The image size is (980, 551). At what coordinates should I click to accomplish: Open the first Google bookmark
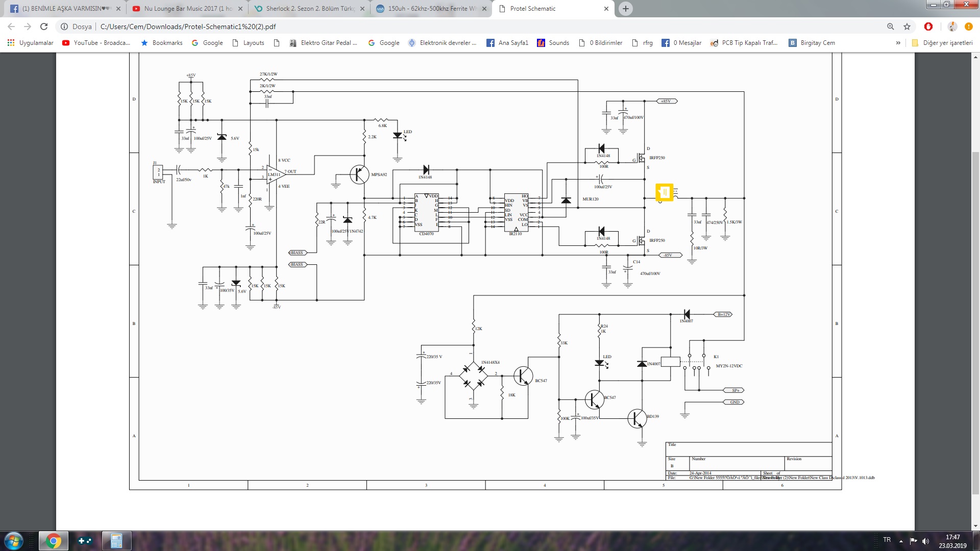pyautogui.click(x=207, y=43)
